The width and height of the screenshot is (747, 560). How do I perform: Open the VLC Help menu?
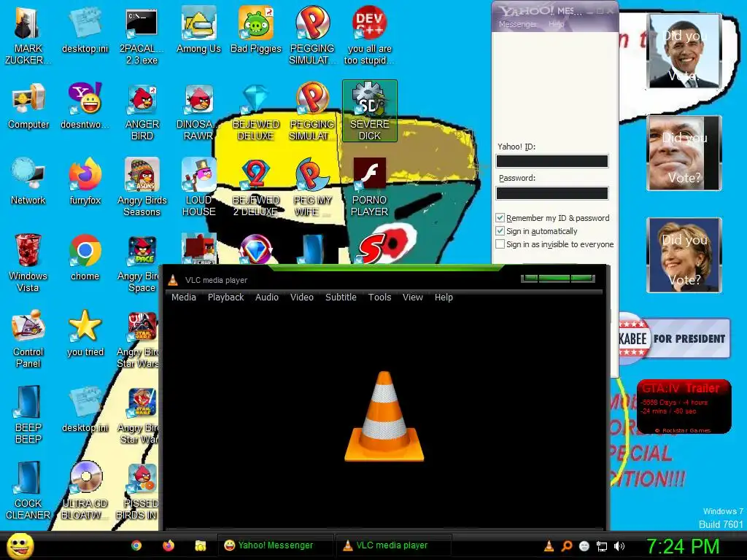pyautogui.click(x=444, y=297)
